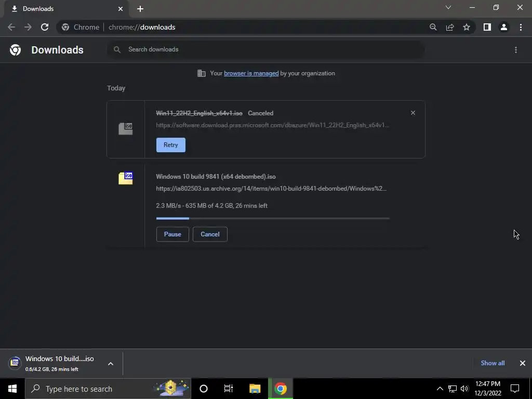Close the Downloads tab

pyautogui.click(x=121, y=9)
